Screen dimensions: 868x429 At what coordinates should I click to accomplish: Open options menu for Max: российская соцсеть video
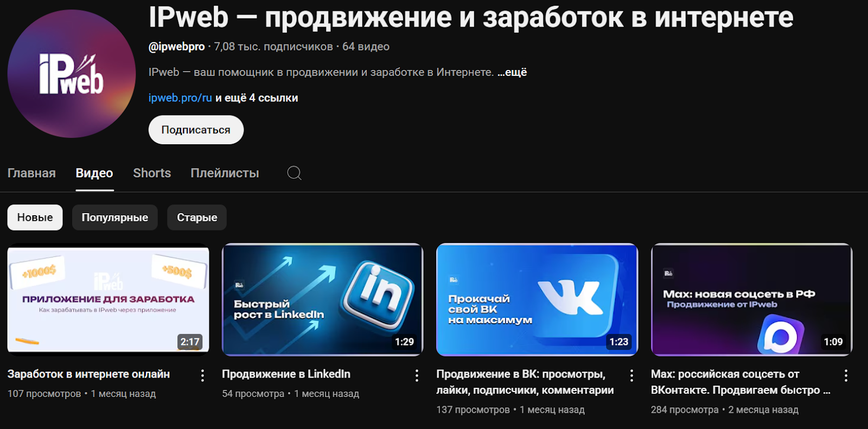(846, 375)
